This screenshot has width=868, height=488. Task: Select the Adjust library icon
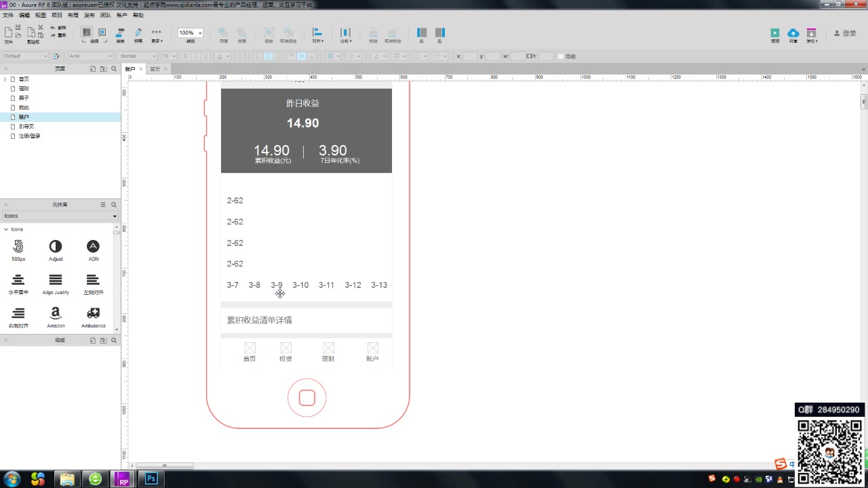click(x=56, y=250)
